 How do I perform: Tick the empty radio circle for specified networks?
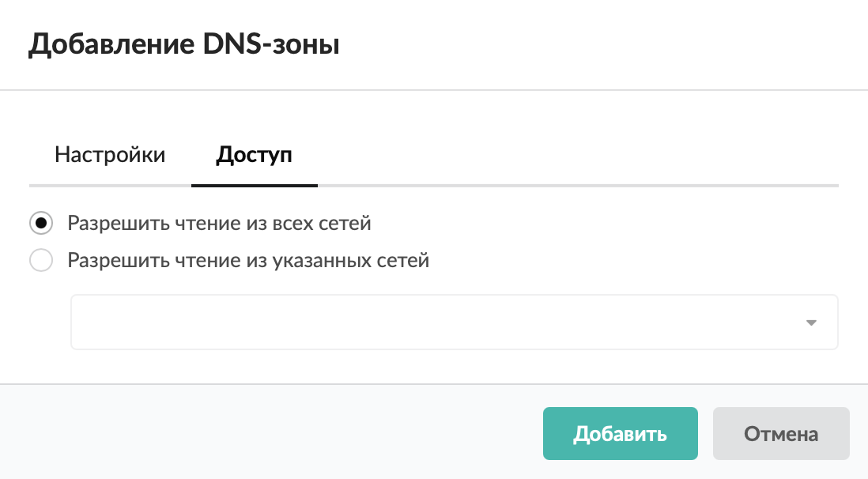click(x=41, y=260)
